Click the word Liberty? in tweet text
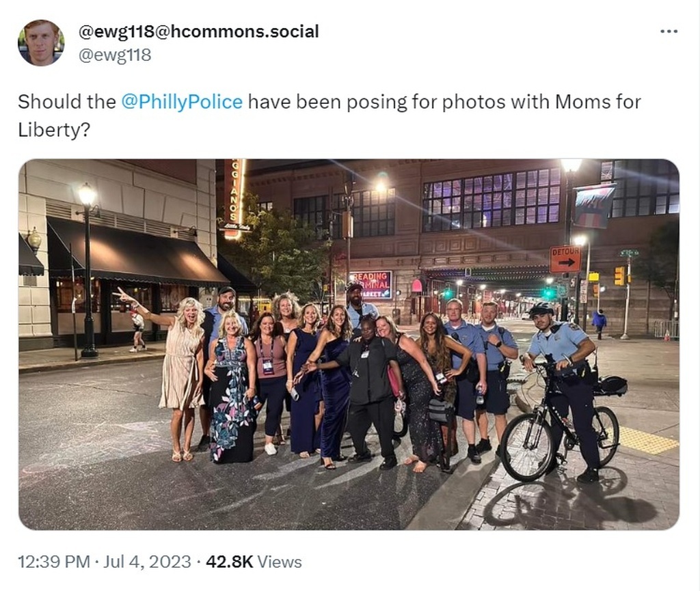This screenshot has width=700, height=591. (x=54, y=130)
